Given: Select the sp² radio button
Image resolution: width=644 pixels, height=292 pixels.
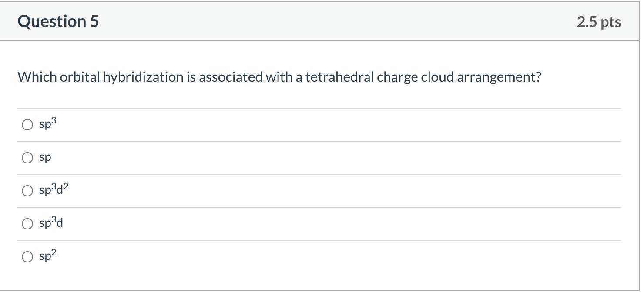Looking at the screenshot, I should 27,257.
